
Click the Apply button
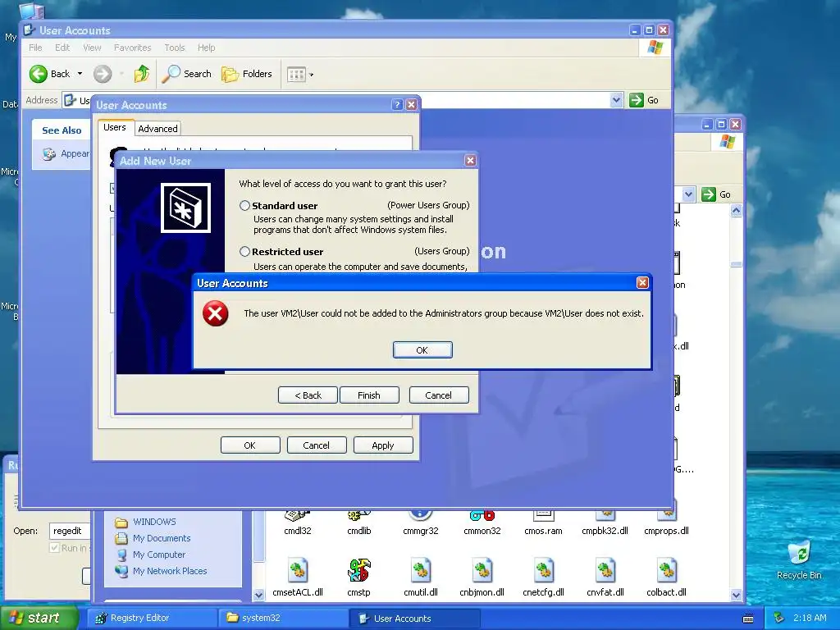[x=383, y=445]
